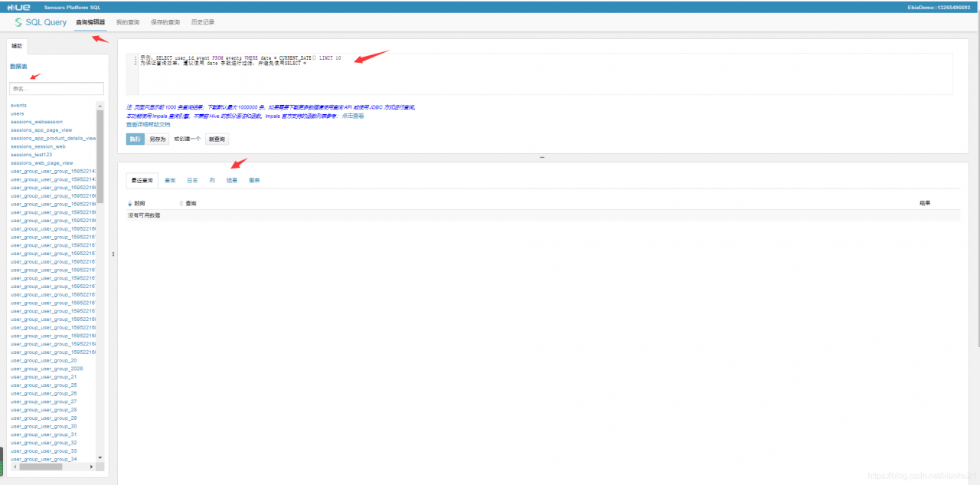Click the table list horizontal scrollbar thumb
Image resolution: width=980 pixels, height=485 pixels.
(42, 466)
